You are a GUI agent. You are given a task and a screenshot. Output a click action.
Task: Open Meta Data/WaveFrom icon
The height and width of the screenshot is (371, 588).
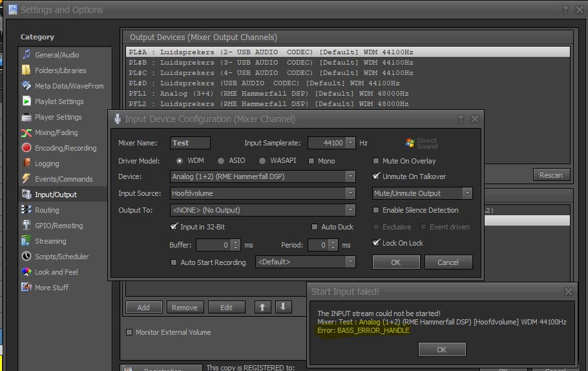point(26,85)
